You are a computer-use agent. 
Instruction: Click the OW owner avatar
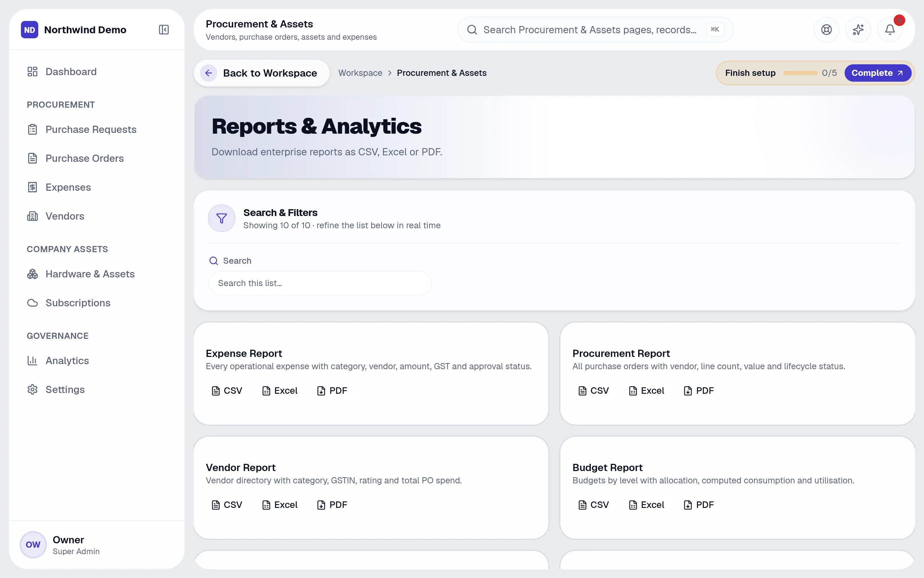pyautogui.click(x=33, y=544)
